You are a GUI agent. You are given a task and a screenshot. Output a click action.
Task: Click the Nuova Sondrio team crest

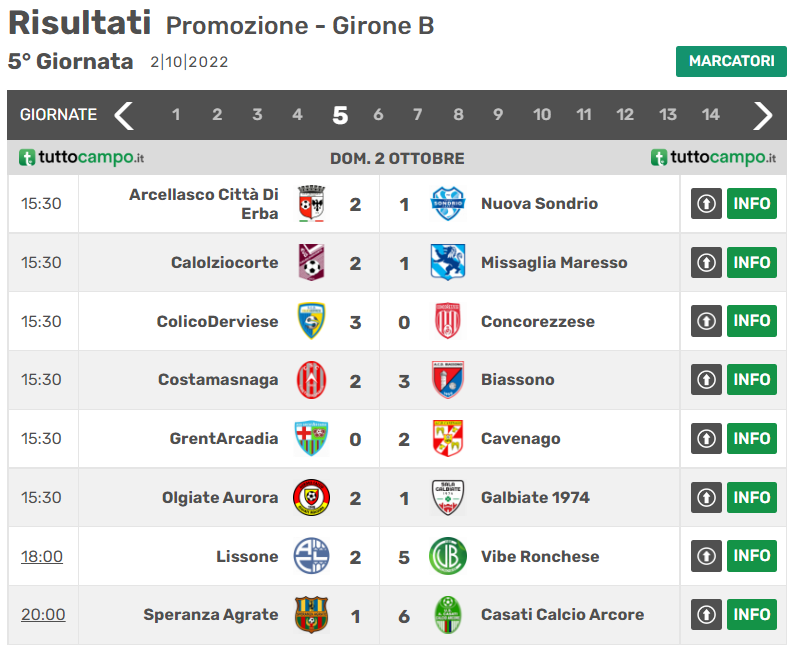coord(447,204)
